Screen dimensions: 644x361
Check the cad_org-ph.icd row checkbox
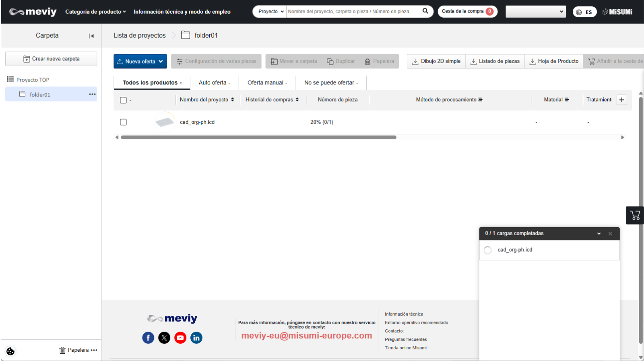tap(124, 122)
